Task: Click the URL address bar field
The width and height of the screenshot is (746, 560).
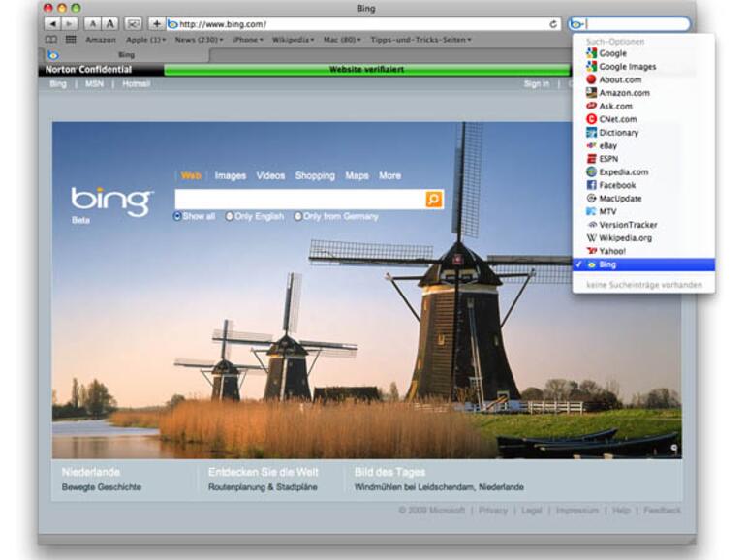Action: pos(364,24)
